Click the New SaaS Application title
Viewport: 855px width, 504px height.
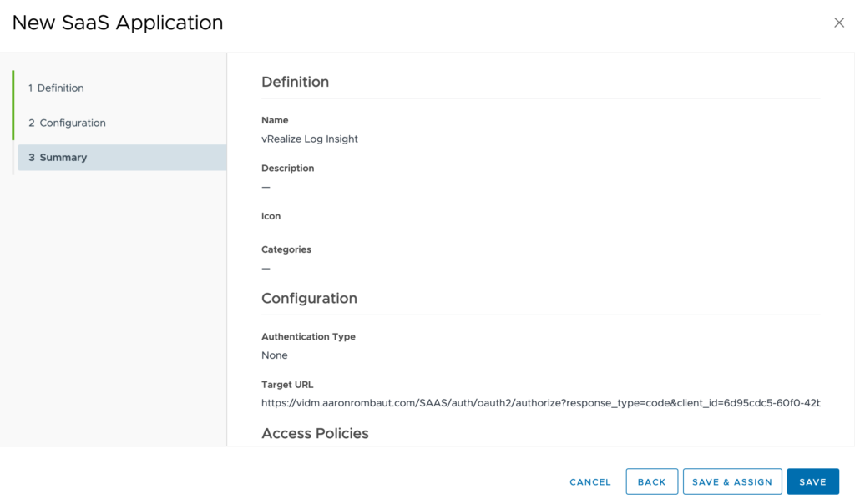118,23
